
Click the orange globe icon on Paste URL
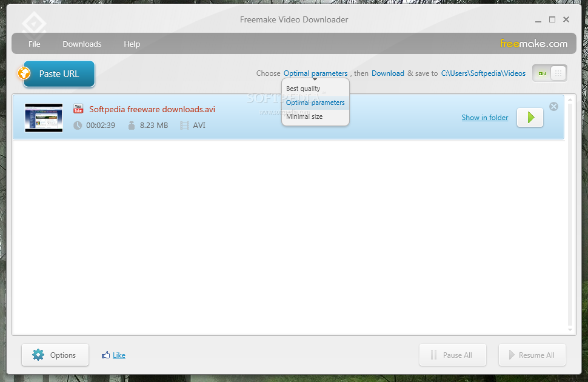pos(24,73)
